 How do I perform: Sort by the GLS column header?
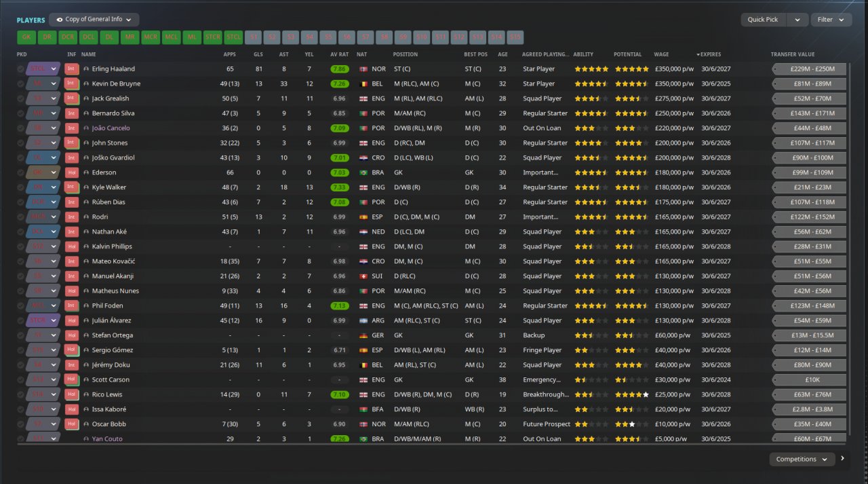(x=258, y=54)
